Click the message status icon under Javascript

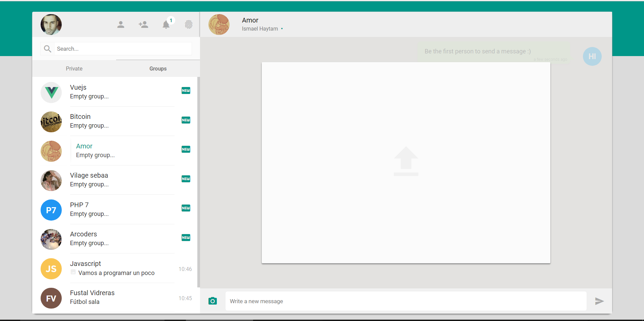(73, 272)
